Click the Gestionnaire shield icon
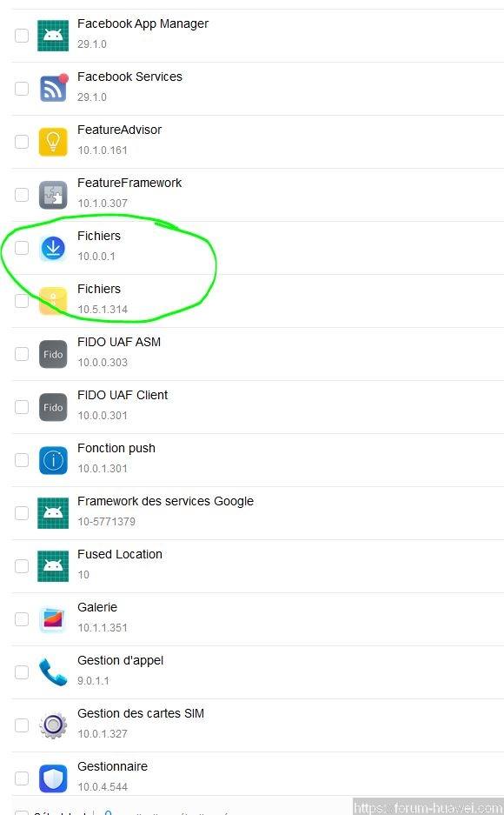504x815 pixels. (x=53, y=778)
